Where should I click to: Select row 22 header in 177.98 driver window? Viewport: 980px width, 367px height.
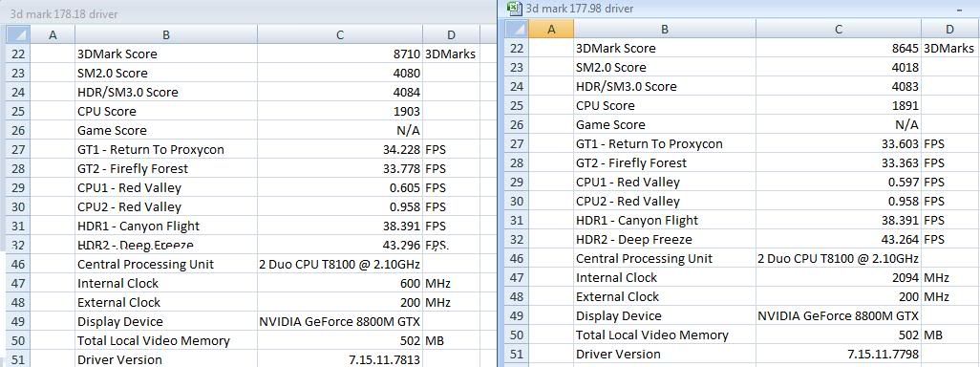(516, 48)
